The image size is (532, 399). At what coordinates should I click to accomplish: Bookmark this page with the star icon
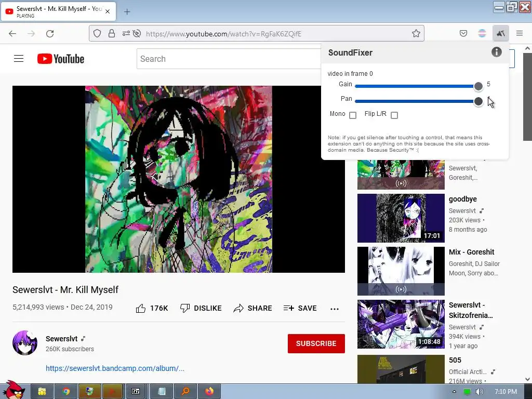point(416,33)
